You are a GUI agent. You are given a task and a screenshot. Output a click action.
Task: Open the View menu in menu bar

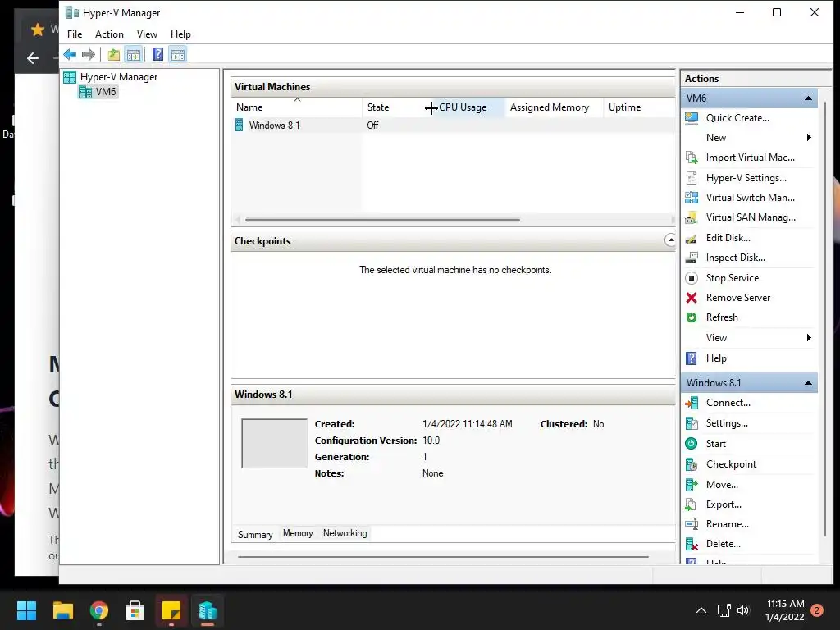pyautogui.click(x=147, y=34)
